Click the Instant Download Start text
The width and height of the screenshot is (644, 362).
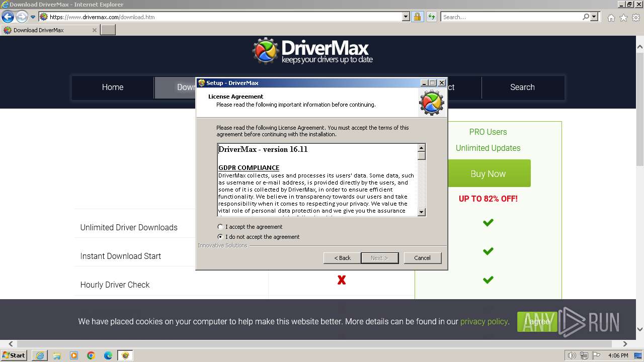(x=121, y=256)
